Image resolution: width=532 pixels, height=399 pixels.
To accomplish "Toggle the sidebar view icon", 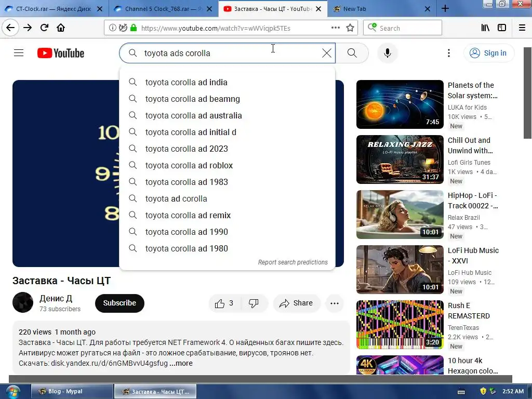I will [x=502, y=28].
